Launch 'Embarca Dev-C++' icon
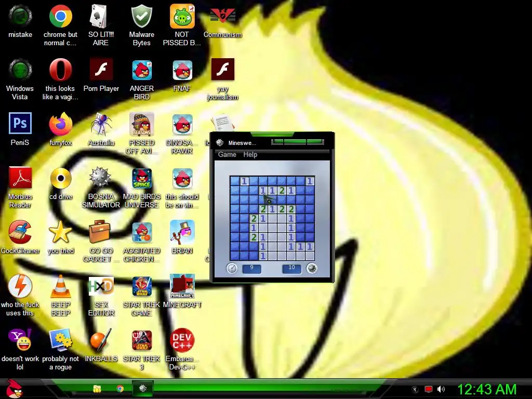This screenshot has height=399, width=532. pyautogui.click(x=182, y=340)
